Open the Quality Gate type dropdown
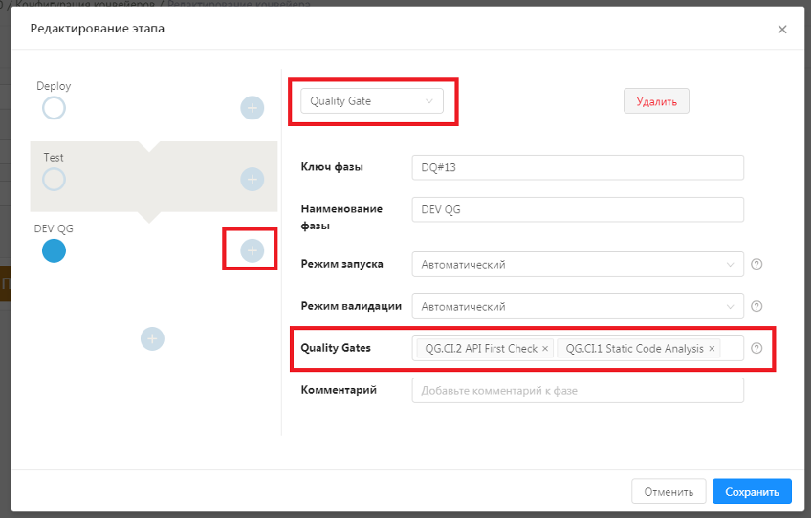The height and width of the screenshot is (519, 812). [x=372, y=101]
